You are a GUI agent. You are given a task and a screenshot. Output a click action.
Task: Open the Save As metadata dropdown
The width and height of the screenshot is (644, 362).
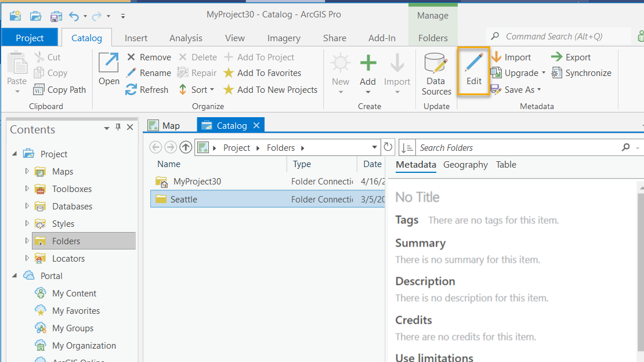[x=516, y=89]
